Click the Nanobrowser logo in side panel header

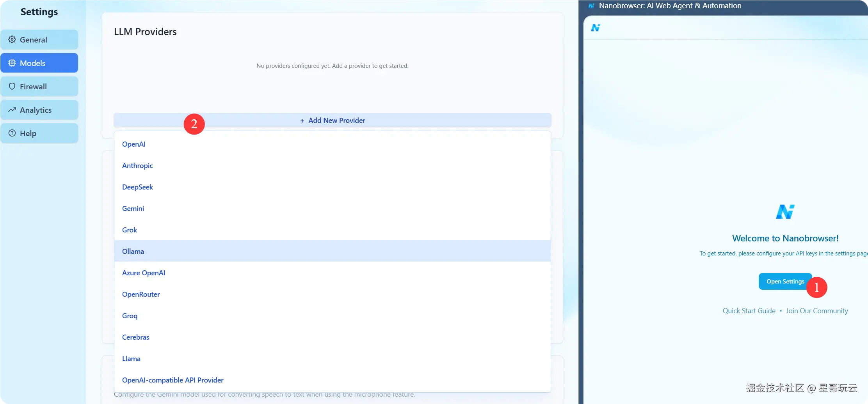pyautogui.click(x=596, y=28)
